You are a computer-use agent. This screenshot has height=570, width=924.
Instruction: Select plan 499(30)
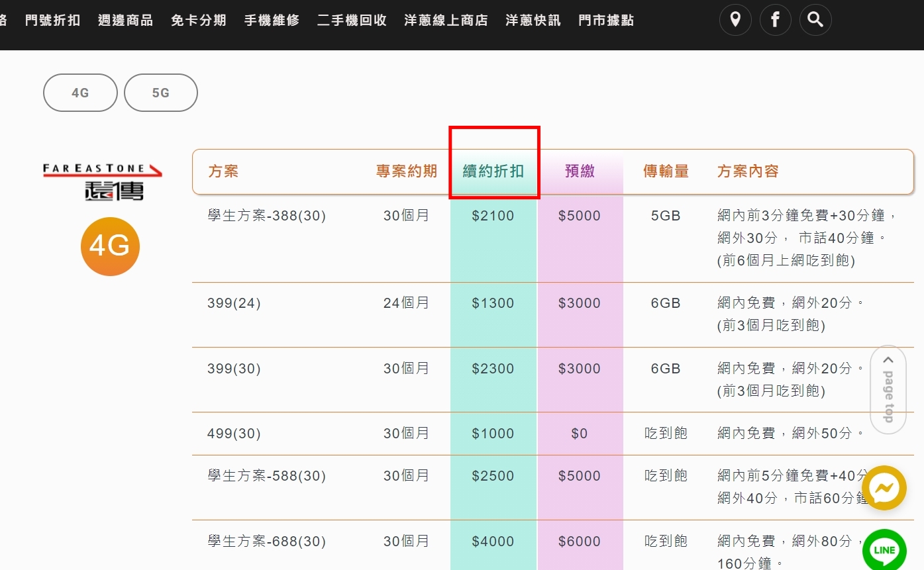pyautogui.click(x=234, y=434)
